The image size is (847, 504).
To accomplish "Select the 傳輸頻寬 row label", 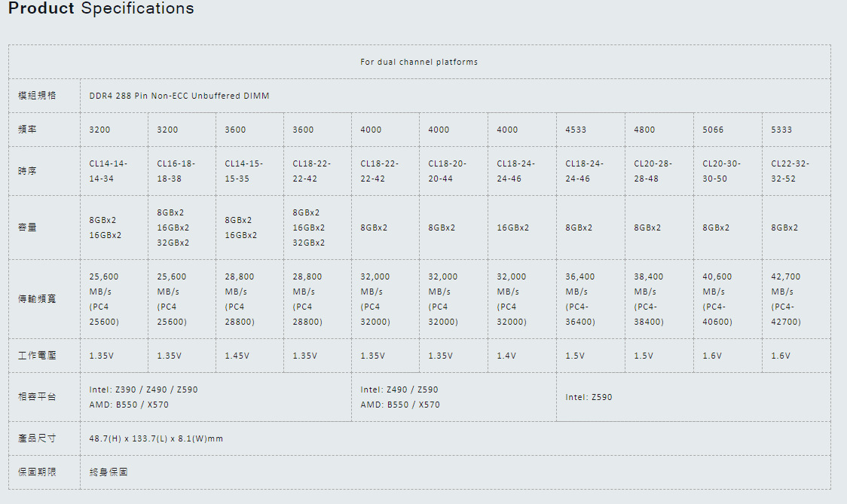I will [x=37, y=299].
